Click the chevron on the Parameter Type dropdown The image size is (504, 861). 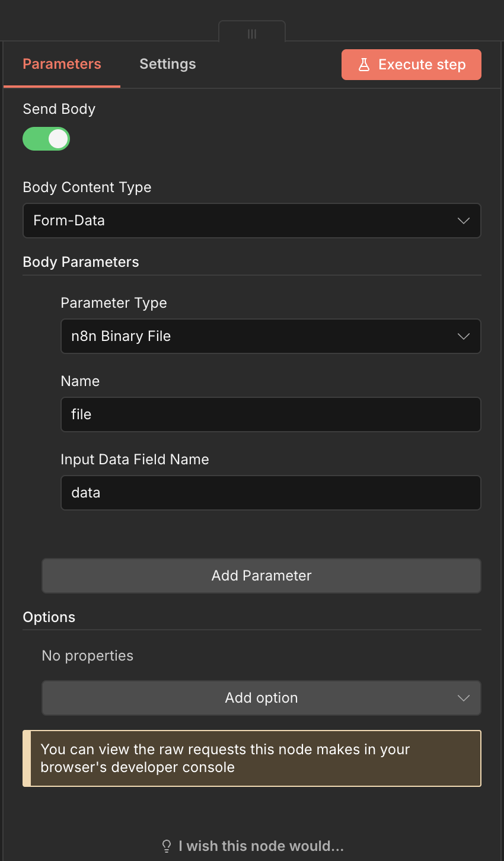[464, 336]
